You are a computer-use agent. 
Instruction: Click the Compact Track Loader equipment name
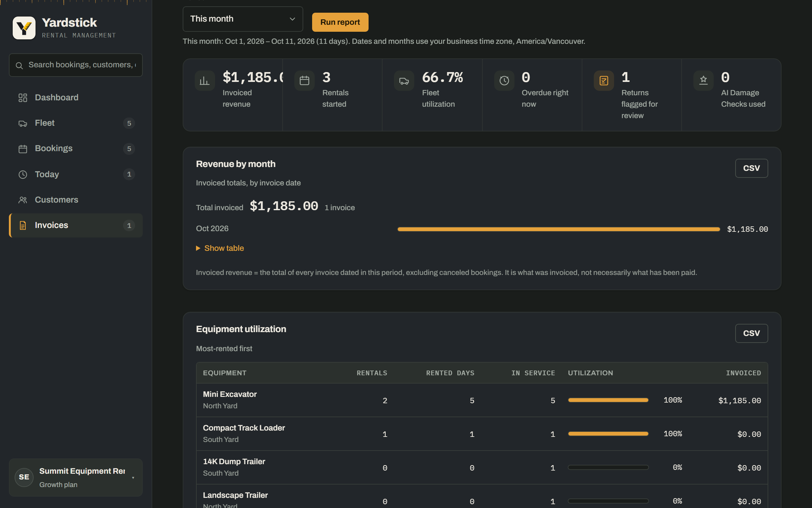click(x=244, y=428)
